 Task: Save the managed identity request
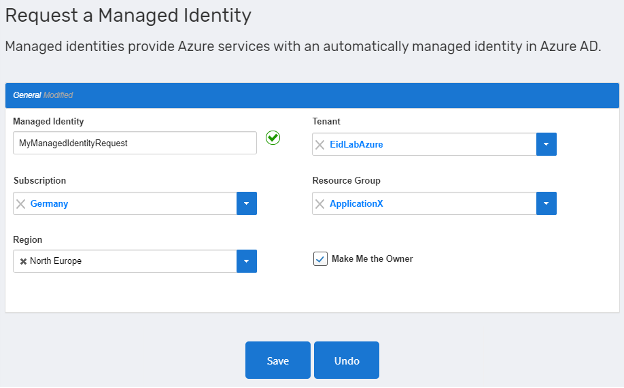tap(278, 360)
